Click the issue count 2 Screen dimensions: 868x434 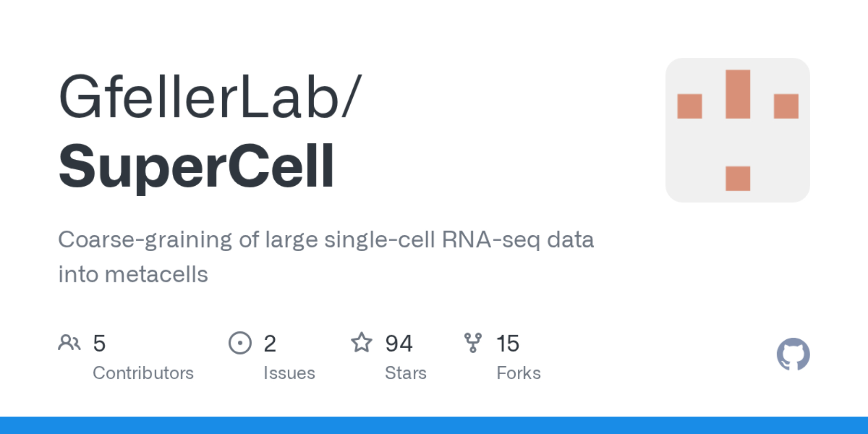pos(270,343)
